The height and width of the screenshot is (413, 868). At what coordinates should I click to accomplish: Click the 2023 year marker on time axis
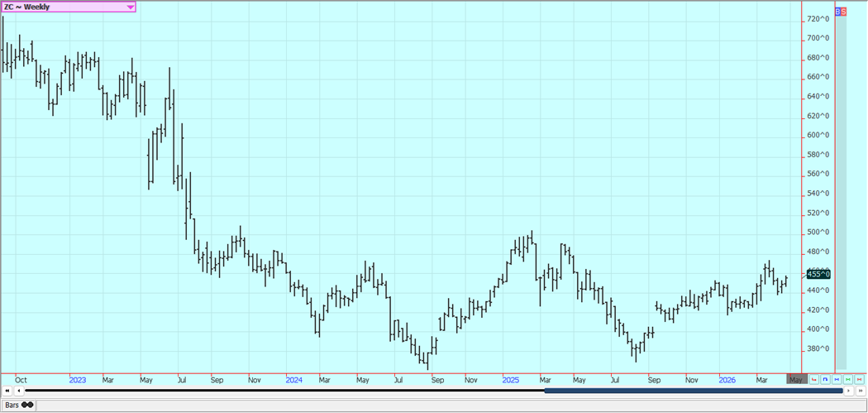coord(77,379)
